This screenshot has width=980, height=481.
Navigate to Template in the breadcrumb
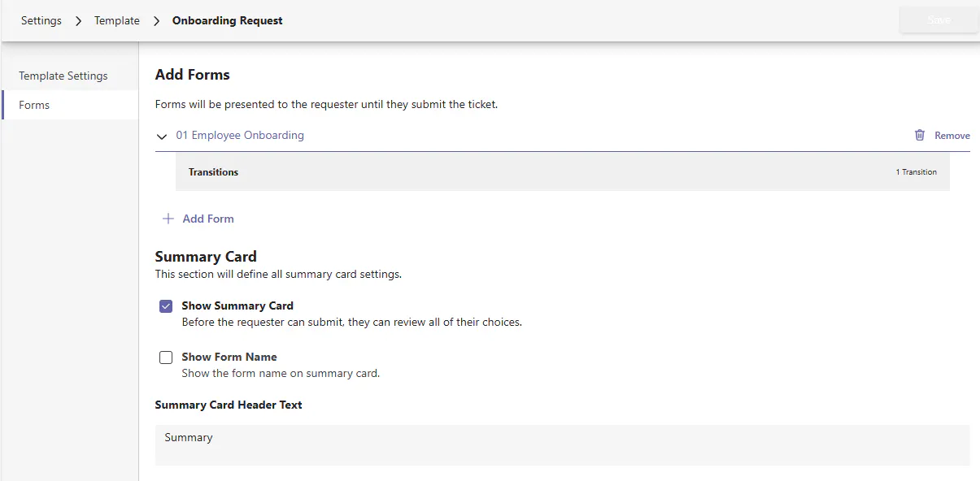click(x=117, y=20)
